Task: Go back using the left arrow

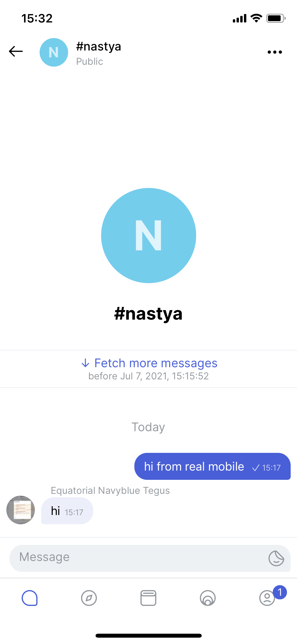Action: point(16,51)
